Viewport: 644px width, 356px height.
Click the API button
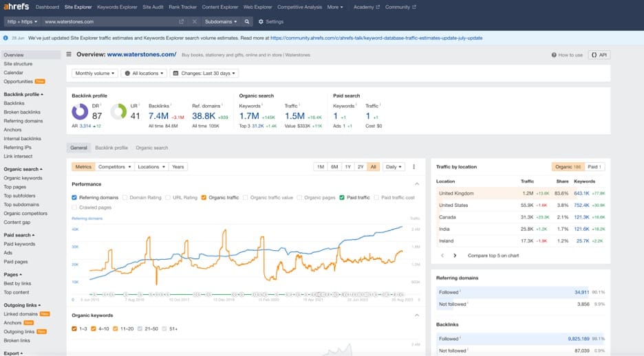[x=599, y=54]
